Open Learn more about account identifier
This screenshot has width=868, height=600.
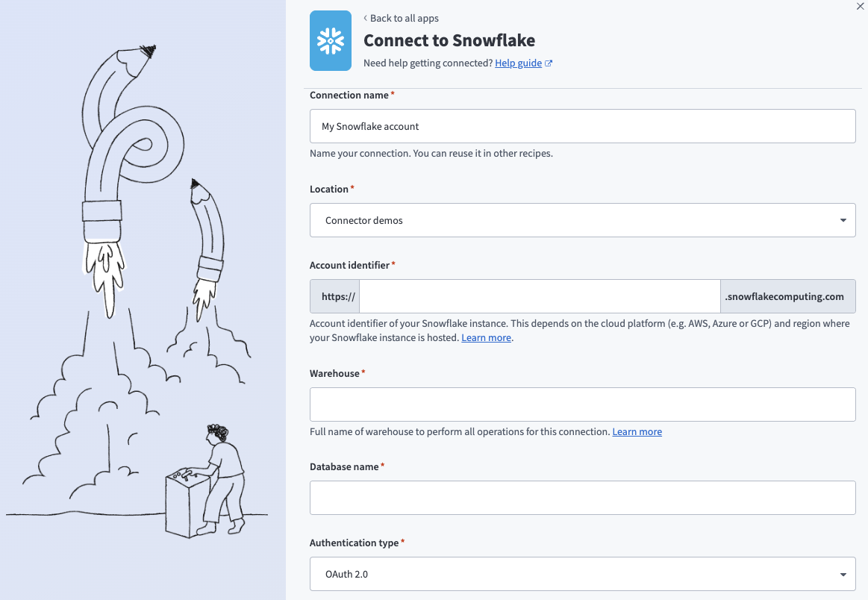pos(486,337)
